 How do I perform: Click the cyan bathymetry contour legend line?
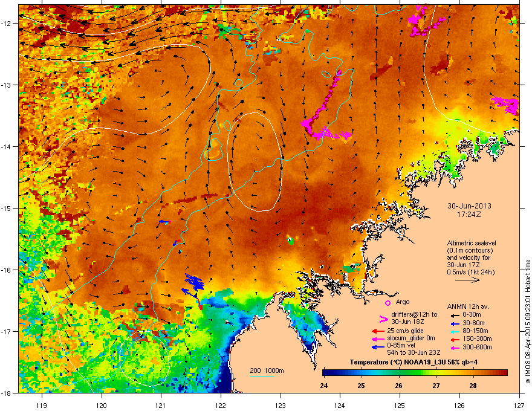262,376
